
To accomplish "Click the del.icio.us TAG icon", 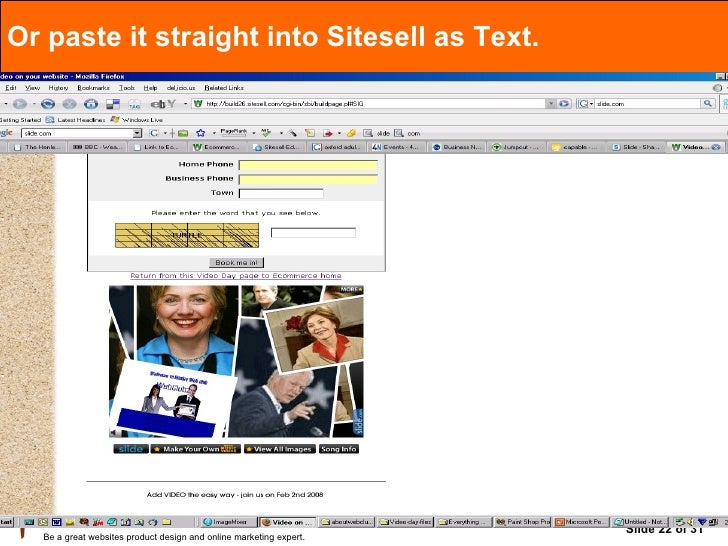I will (135, 104).
